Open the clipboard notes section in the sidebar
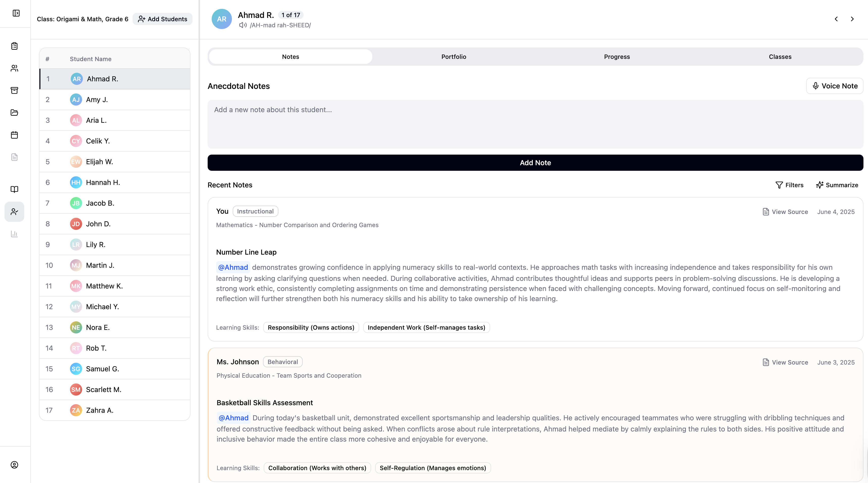The image size is (868, 483). [x=14, y=46]
